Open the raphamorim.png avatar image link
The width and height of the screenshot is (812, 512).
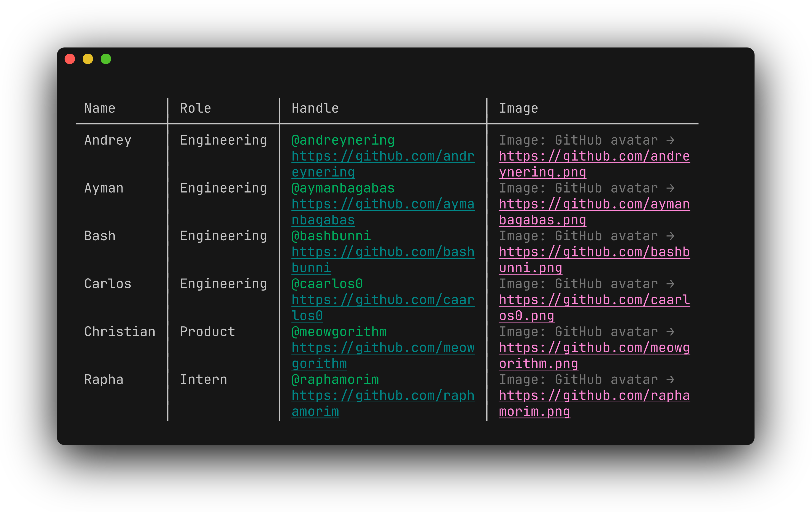[594, 404]
